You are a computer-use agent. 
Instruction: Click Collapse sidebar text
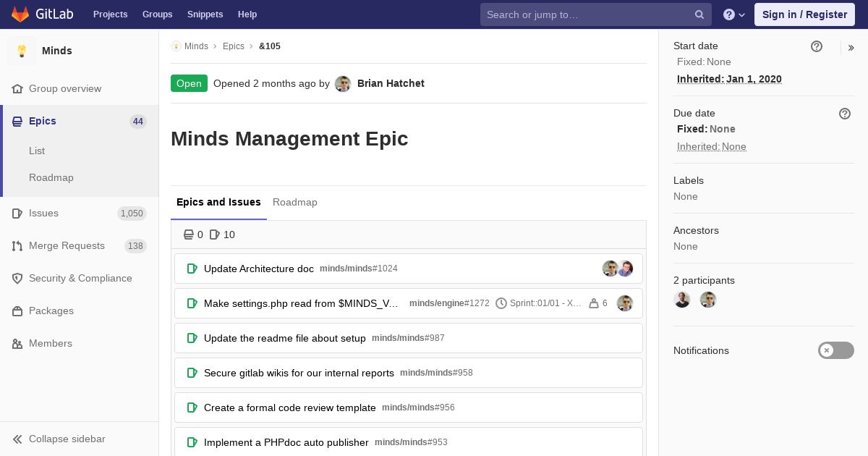[x=67, y=439]
